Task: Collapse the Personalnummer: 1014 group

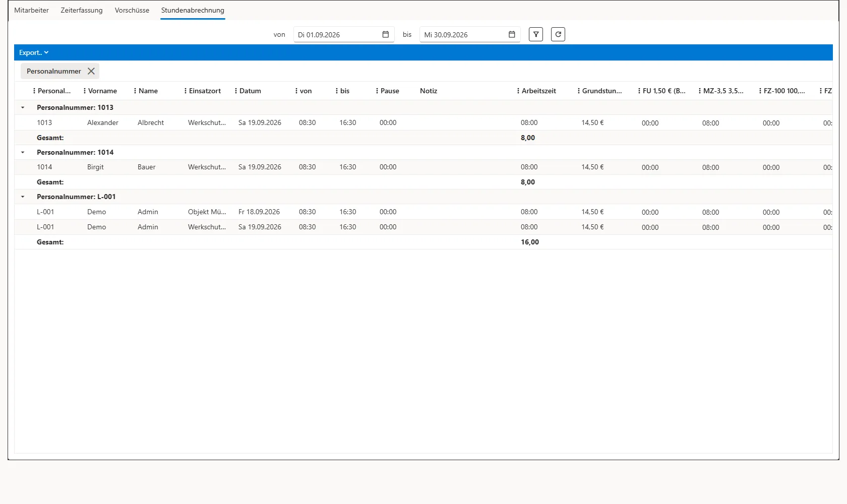Action: coord(23,152)
